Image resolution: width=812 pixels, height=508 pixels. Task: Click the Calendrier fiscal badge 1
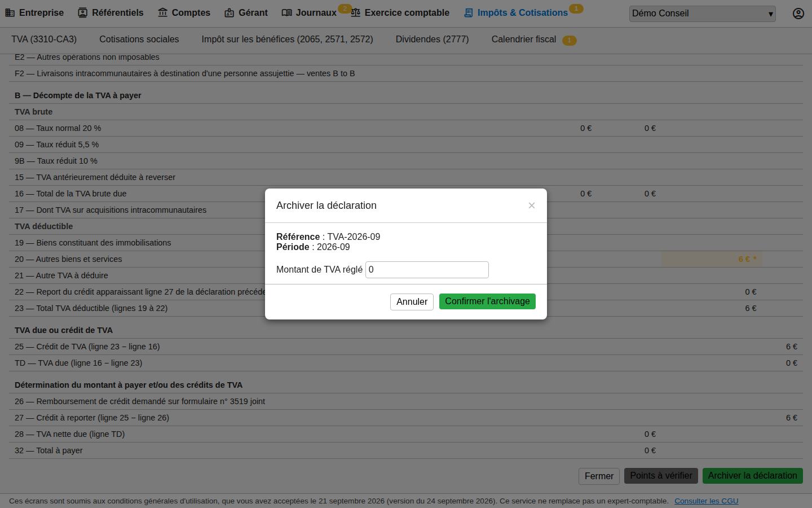click(570, 41)
